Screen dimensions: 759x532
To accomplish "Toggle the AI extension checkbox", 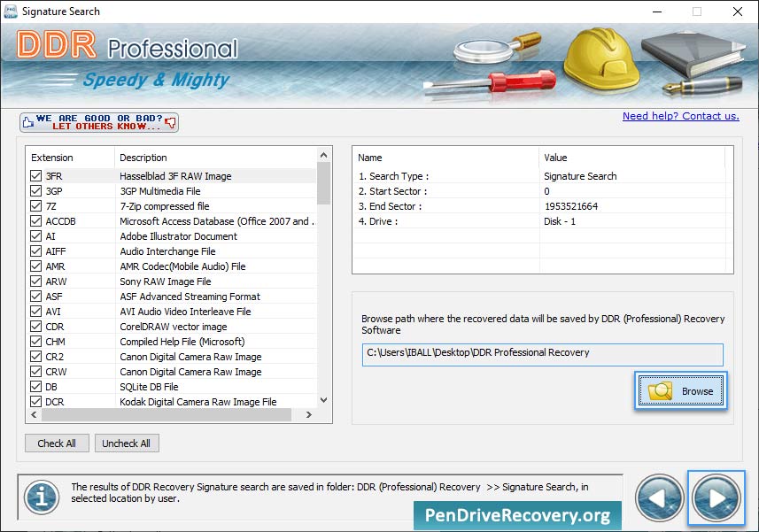I will pyautogui.click(x=35, y=236).
